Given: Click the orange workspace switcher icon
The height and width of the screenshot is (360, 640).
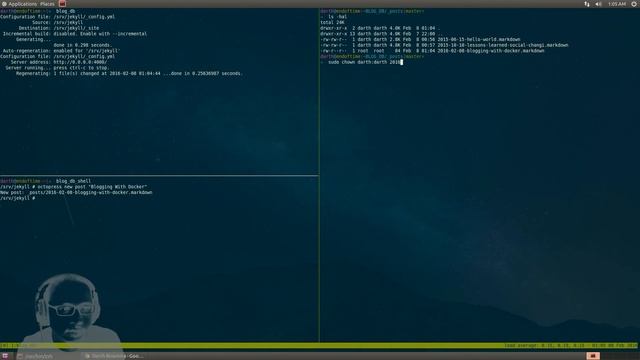Looking at the screenshot, I should pyautogui.click(x=593, y=356).
